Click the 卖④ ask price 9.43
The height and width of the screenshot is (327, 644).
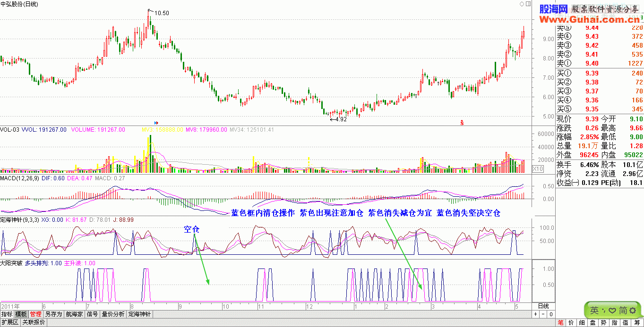tap(592, 37)
